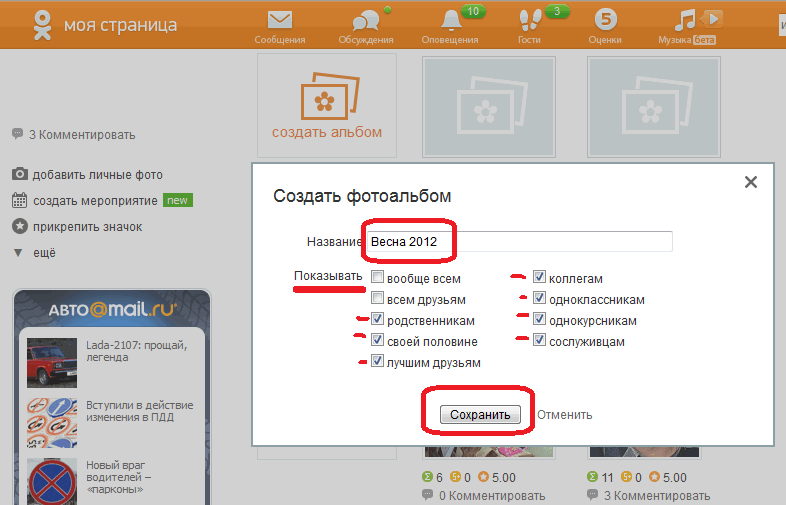The image size is (786, 505).
Task: Open Оповещения bell icon
Action: pyautogui.click(x=451, y=21)
